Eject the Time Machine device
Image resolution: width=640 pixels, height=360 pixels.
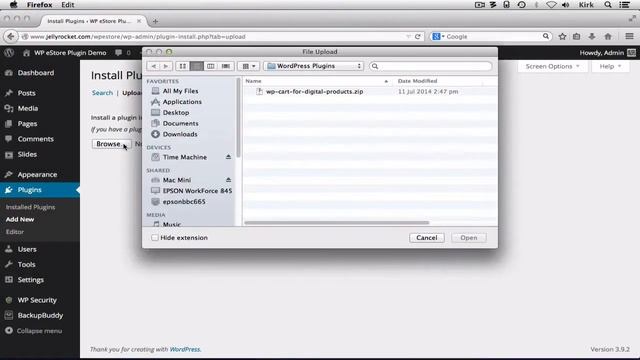(228, 157)
